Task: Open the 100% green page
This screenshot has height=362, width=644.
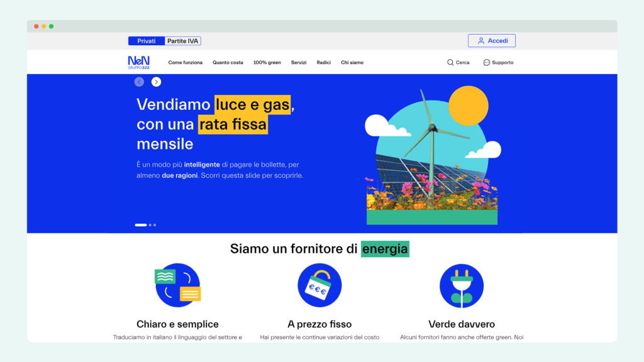Action: point(267,63)
